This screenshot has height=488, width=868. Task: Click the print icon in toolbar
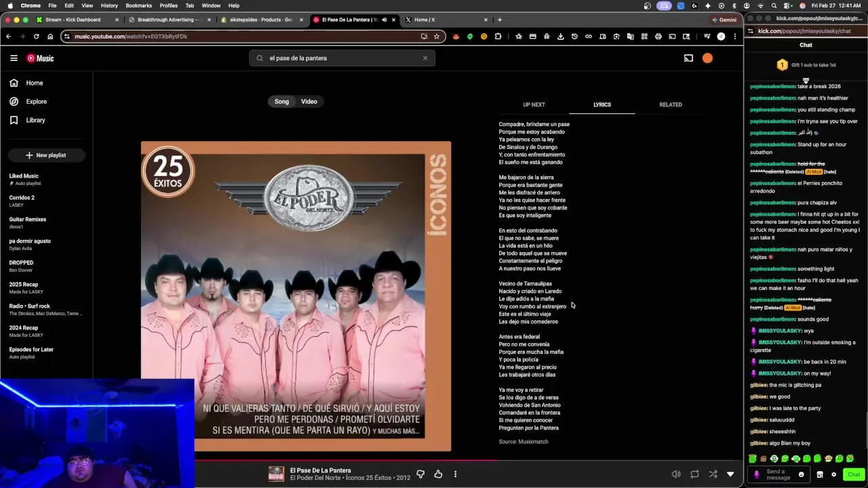point(658,37)
